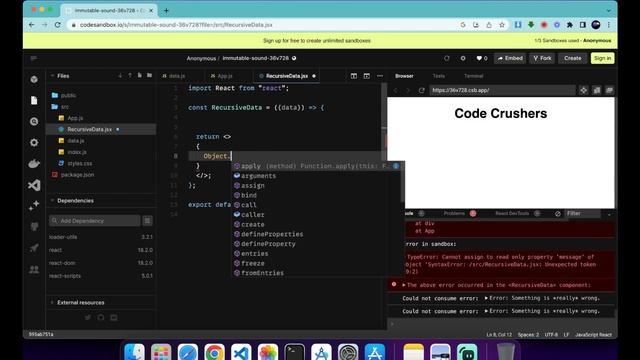Open the search sidebar icon
Viewport: 640px width, 360px height.
[34, 122]
